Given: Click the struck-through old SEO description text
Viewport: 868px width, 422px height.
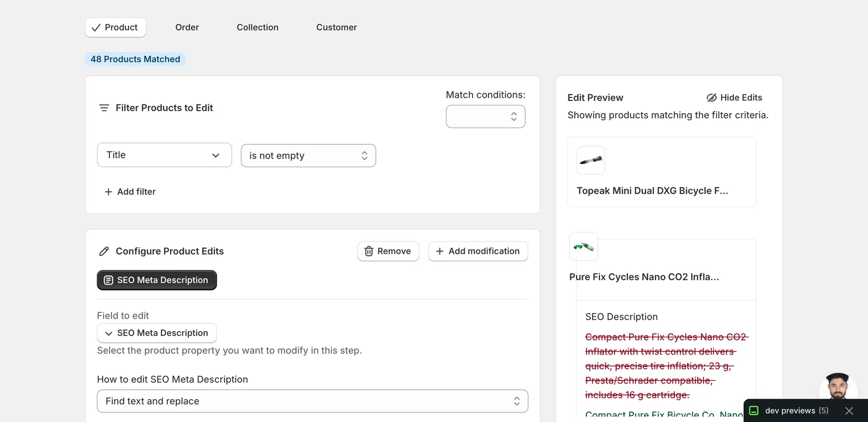Looking at the screenshot, I should pos(666,366).
